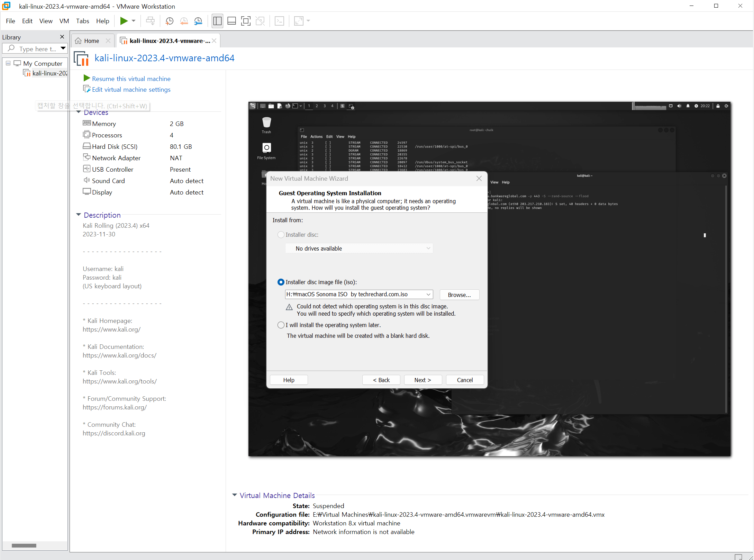Click the Processors device icon
Image resolution: width=754 pixels, height=560 pixels.
[x=87, y=135]
